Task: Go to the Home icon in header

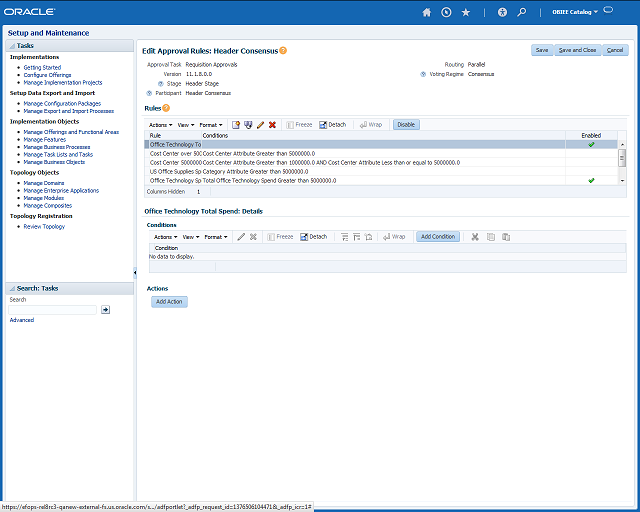Action: point(427,12)
